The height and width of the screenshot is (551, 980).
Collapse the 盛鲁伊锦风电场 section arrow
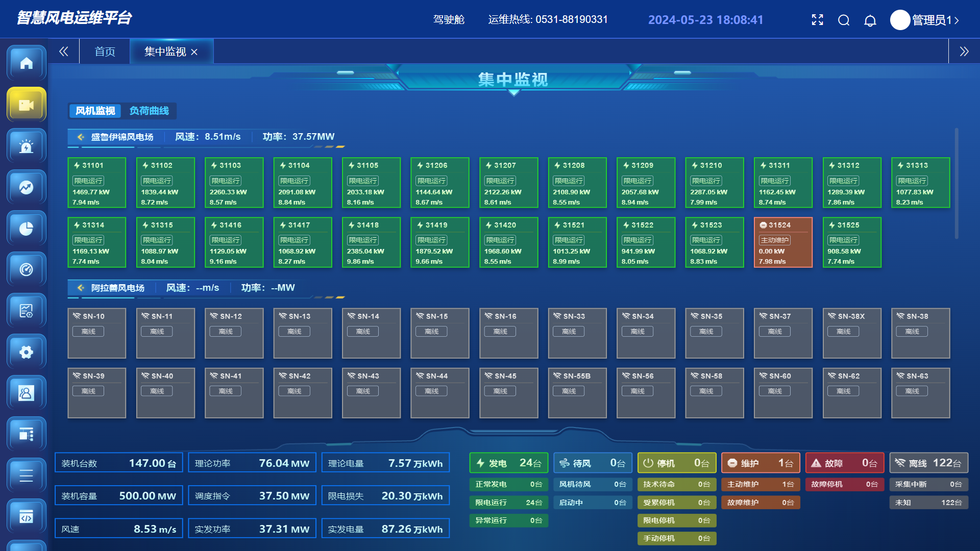pos(81,137)
